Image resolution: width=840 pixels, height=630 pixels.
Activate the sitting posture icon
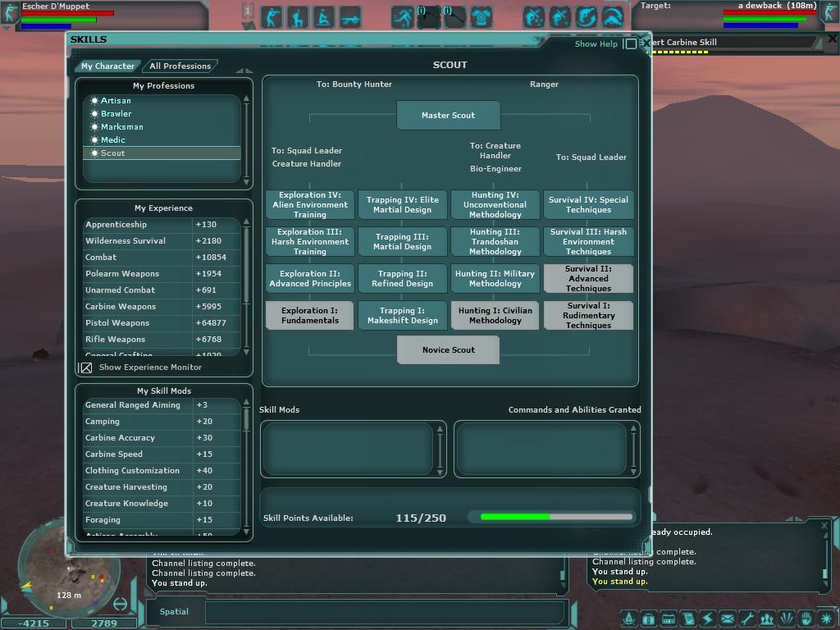pos(323,18)
